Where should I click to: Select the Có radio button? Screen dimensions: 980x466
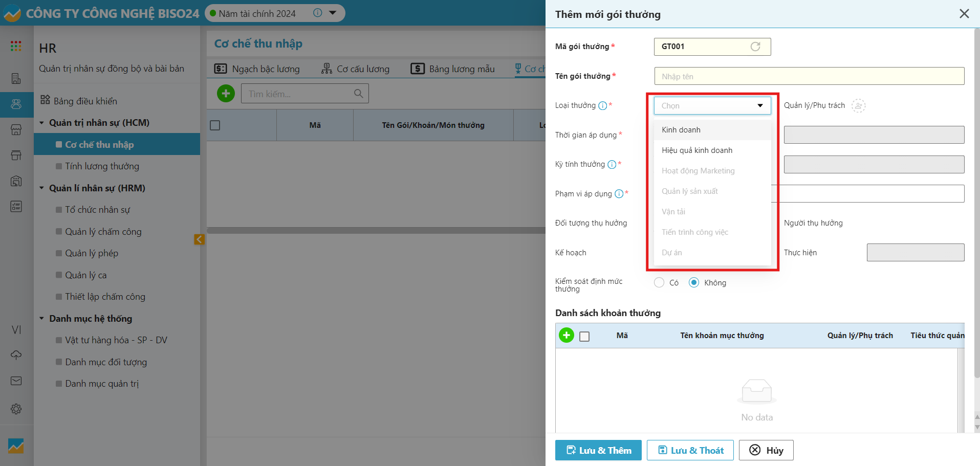(659, 283)
